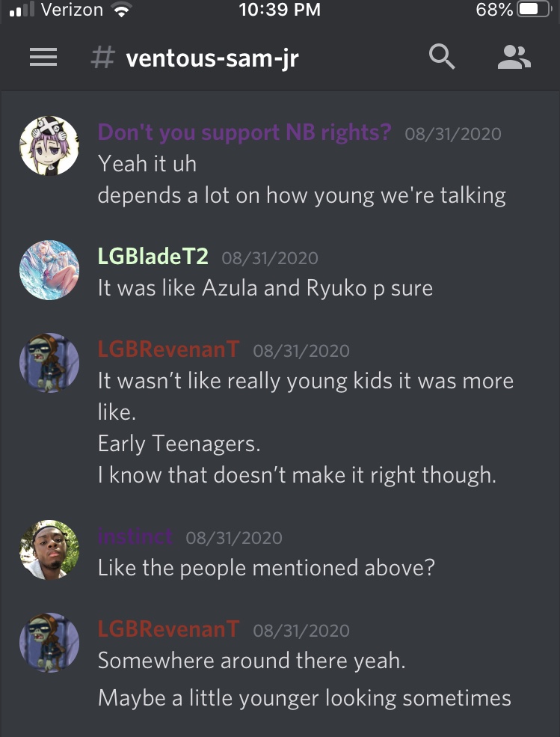Open first LGBRevenanT zombie avatar
The height and width of the screenshot is (737, 560).
tap(49, 363)
